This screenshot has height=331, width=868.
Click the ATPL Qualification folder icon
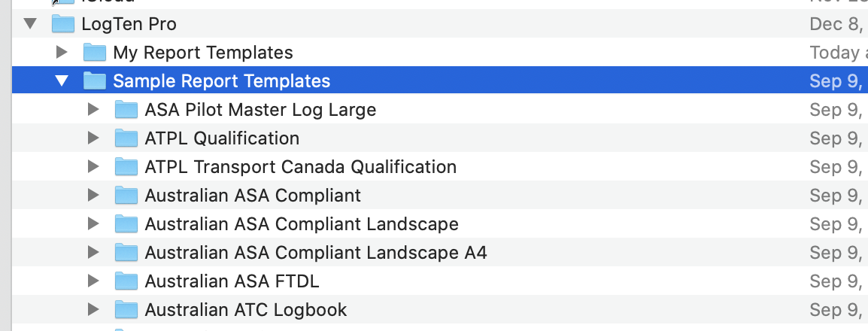tap(126, 138)
